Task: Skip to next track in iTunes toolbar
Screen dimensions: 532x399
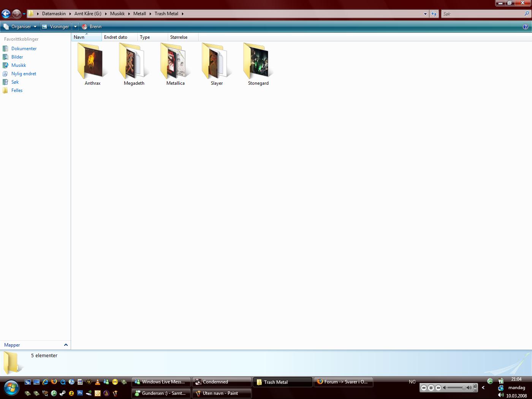Action: click(x=438, y=388)
